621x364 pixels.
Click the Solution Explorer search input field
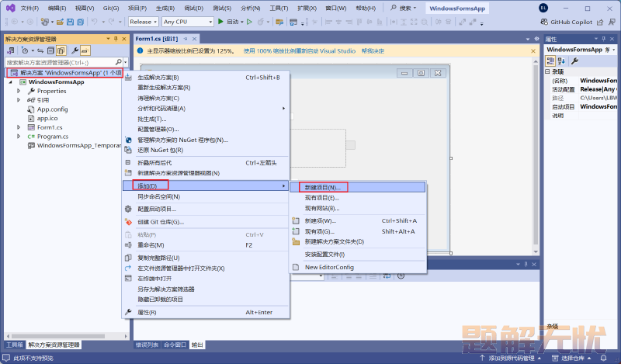pos(61,62)
